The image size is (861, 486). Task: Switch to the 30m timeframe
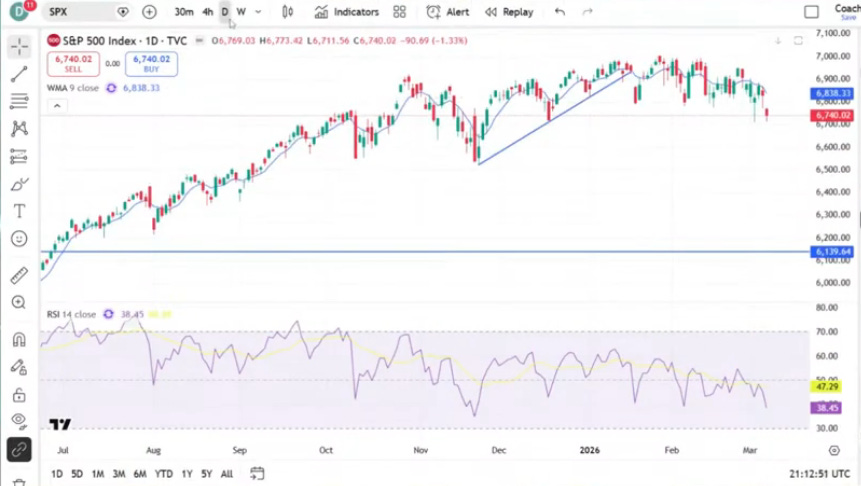[184, 12]
